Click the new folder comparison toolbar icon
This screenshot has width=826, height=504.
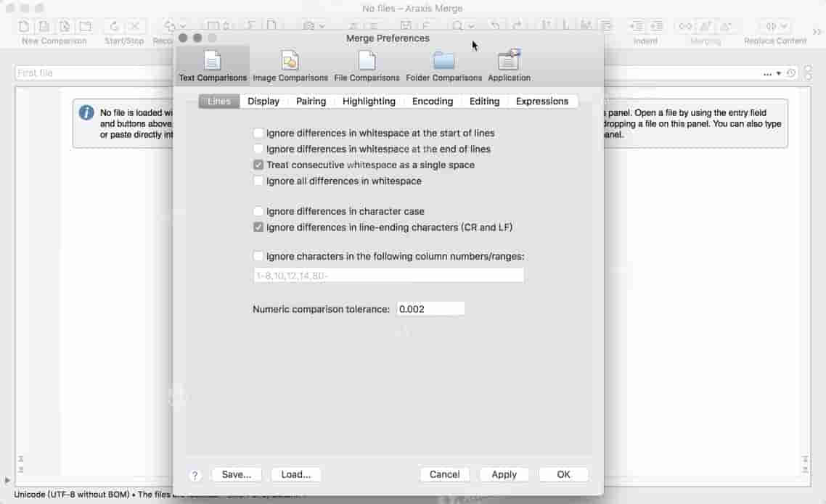(x=85, y=26)
